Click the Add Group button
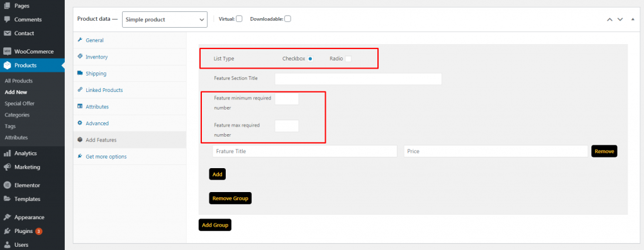The height and width of the screenshot is (250, 644). point(215,225)
